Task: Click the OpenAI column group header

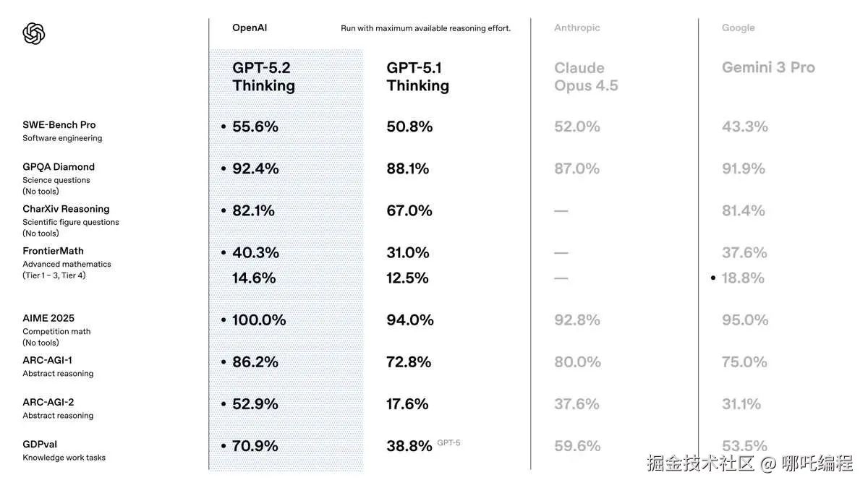Action: (x=250, y=28)
